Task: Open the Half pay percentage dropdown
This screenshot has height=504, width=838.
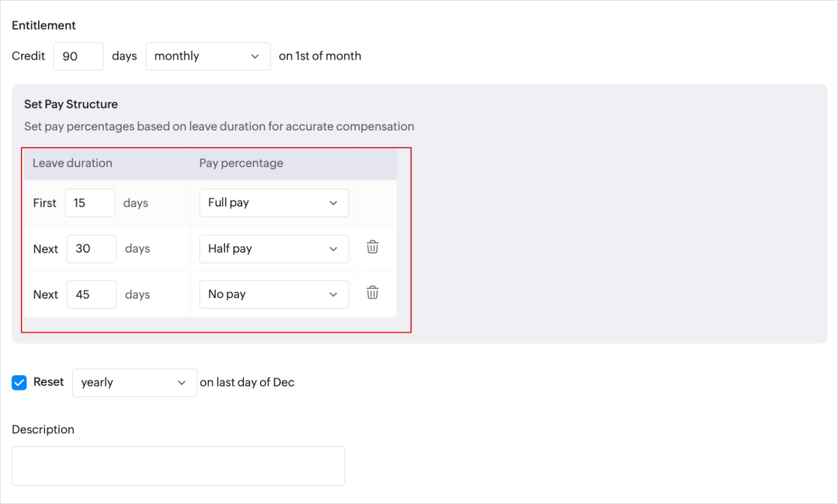Action: (274, 249)
